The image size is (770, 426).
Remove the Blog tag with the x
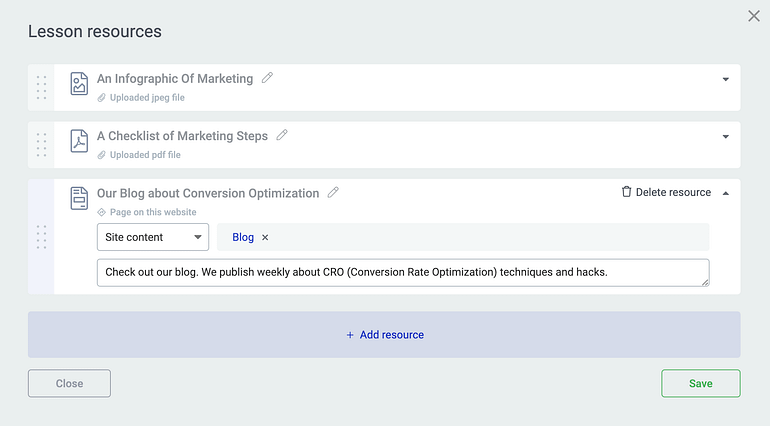click(265, 238)
